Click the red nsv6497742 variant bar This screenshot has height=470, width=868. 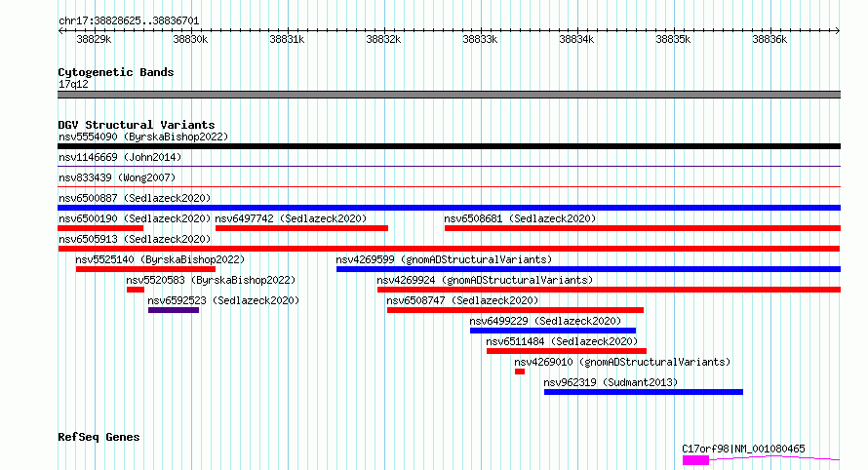coord(301,228)
